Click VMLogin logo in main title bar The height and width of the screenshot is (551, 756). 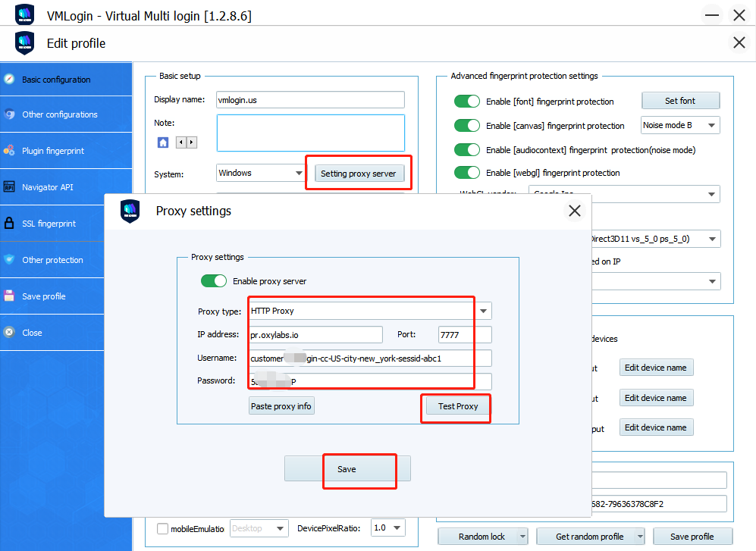[24, 14]
